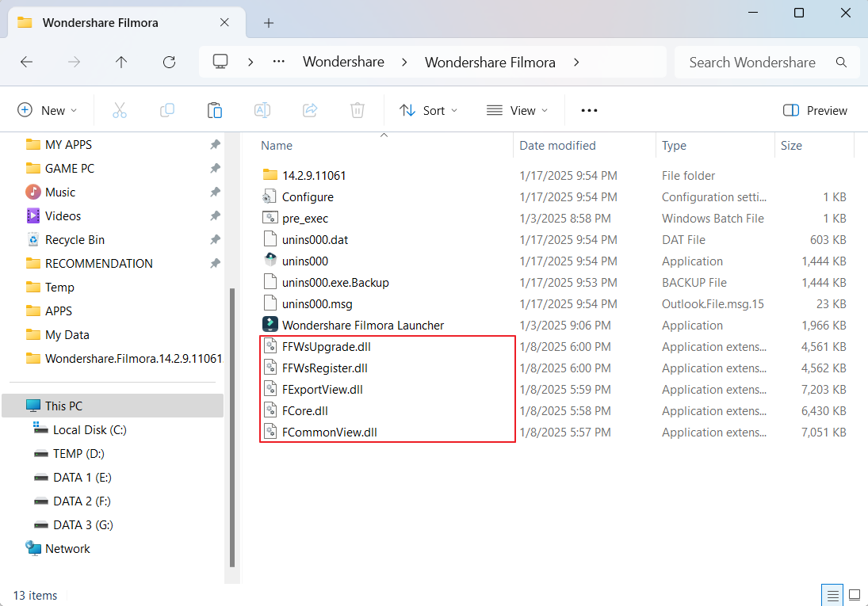Click the Refresh icon in navigation bar

coord(169,62)
